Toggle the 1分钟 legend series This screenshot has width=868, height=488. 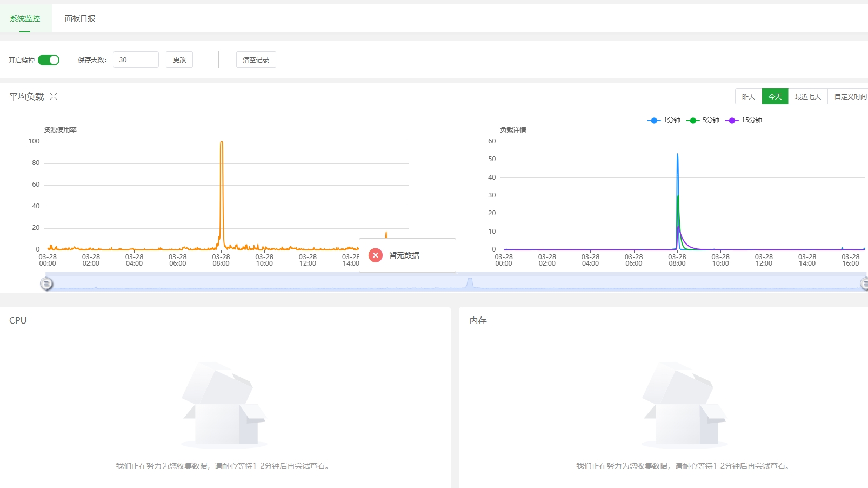[x=664, y=120]
